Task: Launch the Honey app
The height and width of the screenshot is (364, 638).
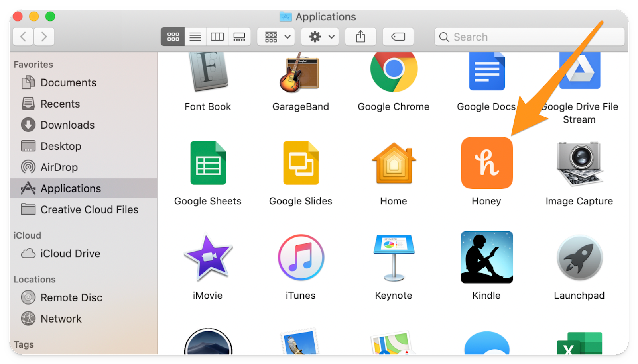Action: click(x=486, y=162)
